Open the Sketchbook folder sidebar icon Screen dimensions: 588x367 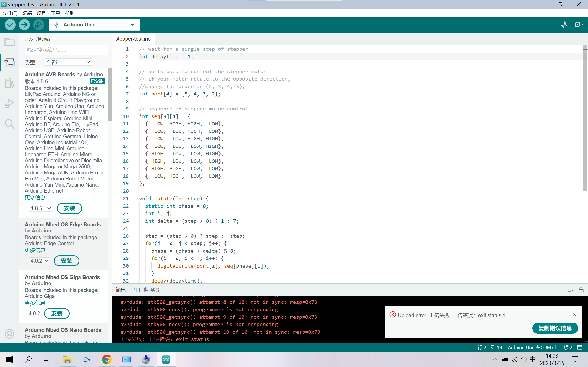coord(9,42)
